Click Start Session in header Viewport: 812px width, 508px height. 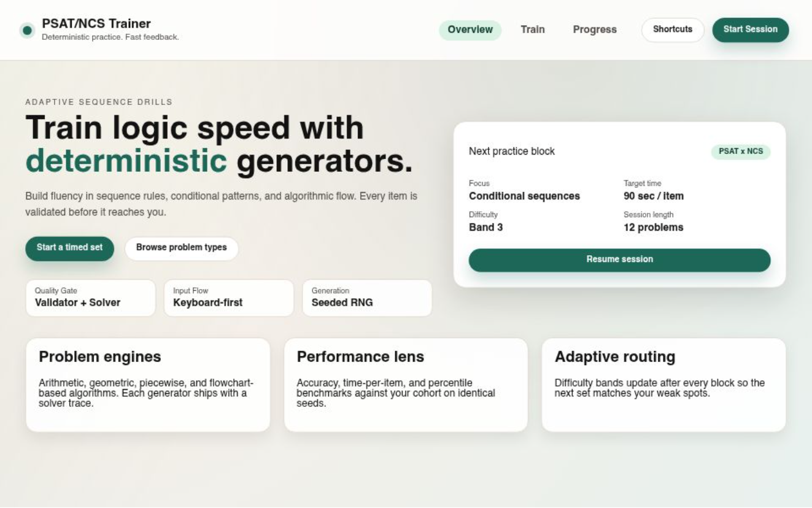751,30
